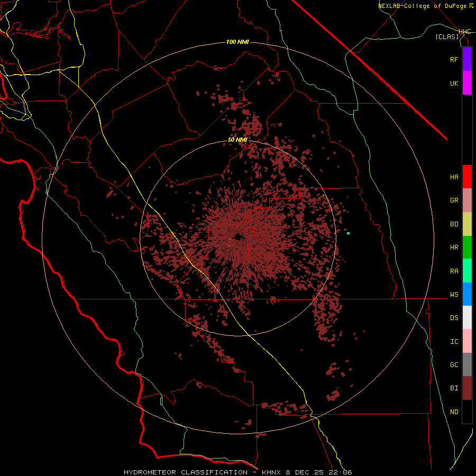Click the GC legend label

tap(454, 364)
